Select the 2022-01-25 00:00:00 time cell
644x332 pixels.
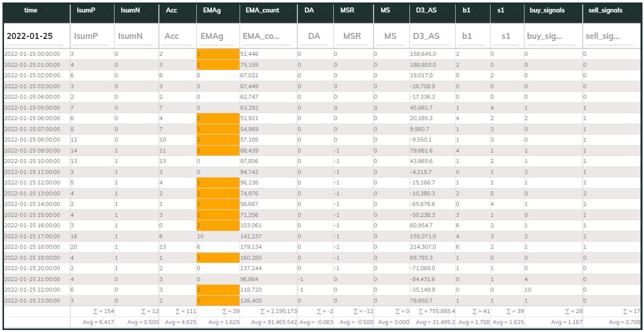(x=36, y=54)
